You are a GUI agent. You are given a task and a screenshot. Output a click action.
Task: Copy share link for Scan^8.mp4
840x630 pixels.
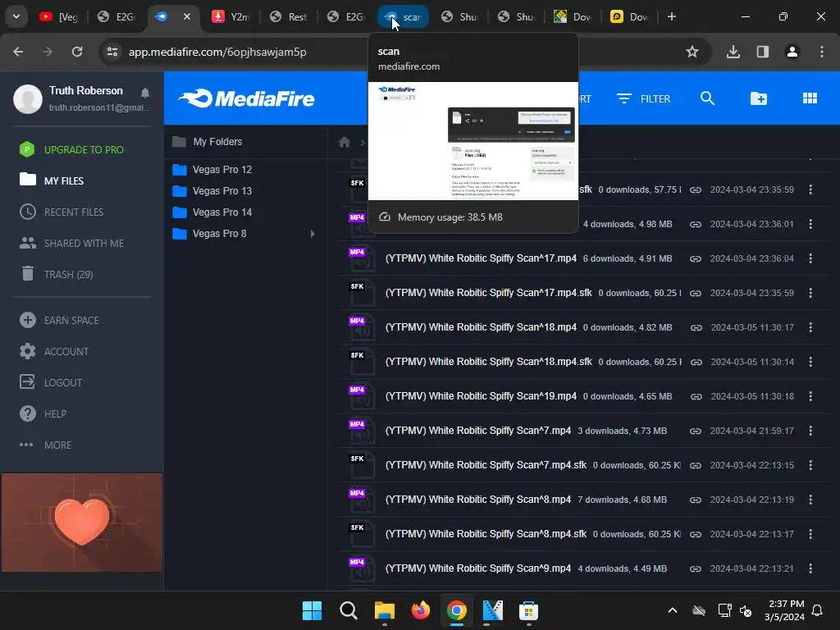tap(696, 500)
